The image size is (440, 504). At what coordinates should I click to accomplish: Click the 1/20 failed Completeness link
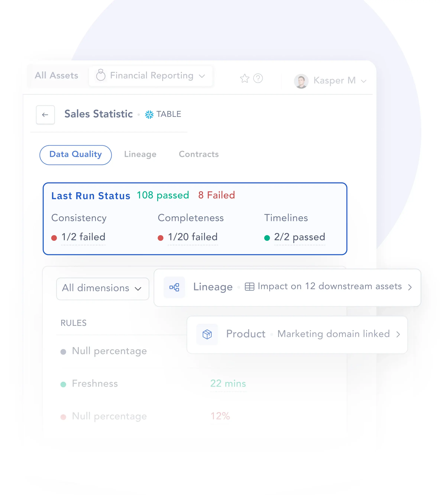click(193, 237)
